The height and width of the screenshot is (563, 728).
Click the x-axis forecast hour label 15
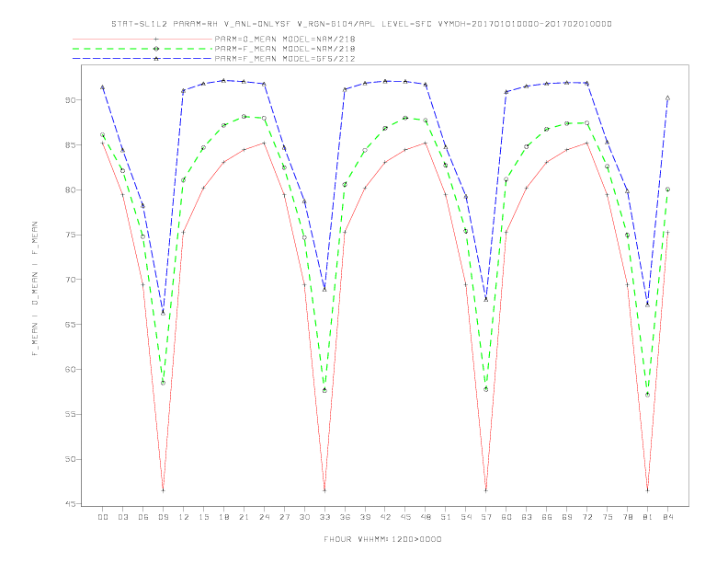(x=203, y=517)
